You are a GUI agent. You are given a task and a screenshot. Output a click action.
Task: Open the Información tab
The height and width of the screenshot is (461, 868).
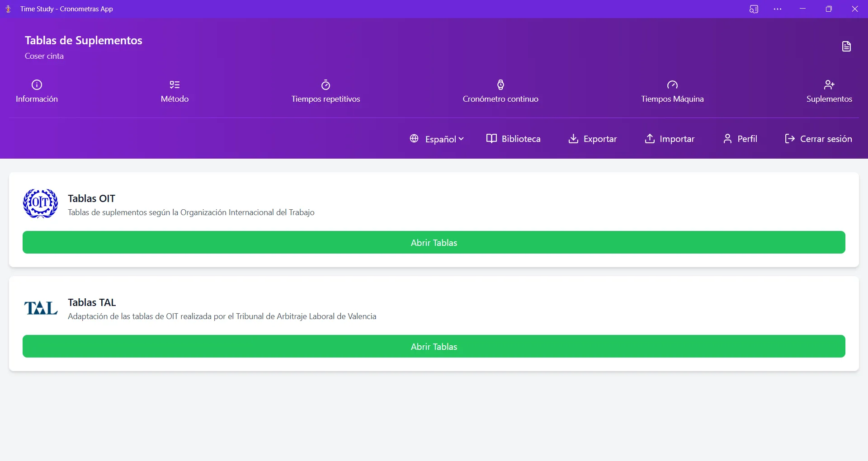point(37,92)
